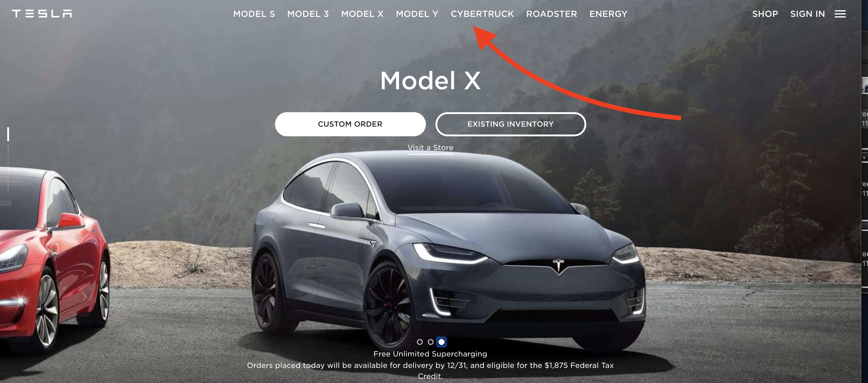Viewport: 868px width, 383px height.
Task: Open the hamburger menu icon
Action: 840,14
